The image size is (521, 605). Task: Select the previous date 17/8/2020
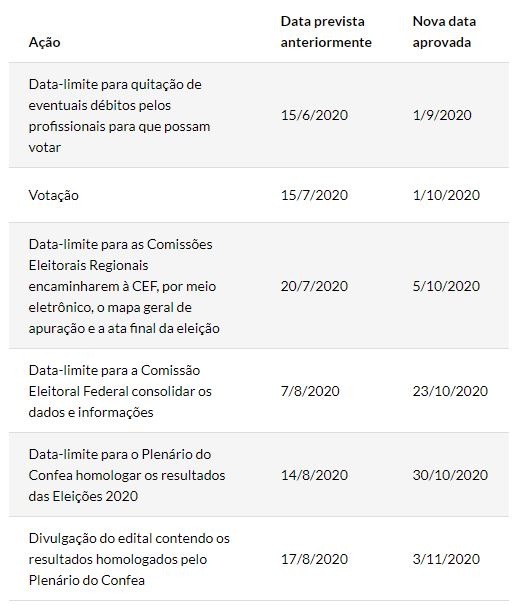[314, 559]
